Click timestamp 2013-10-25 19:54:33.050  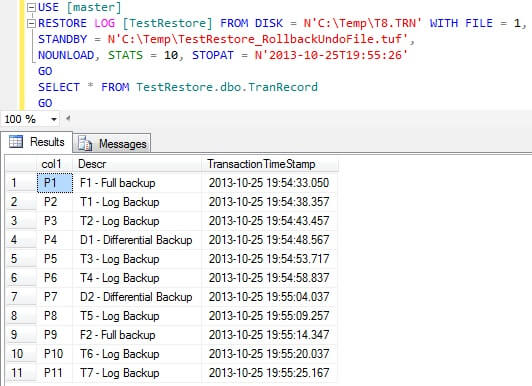(x=270, y=183)
